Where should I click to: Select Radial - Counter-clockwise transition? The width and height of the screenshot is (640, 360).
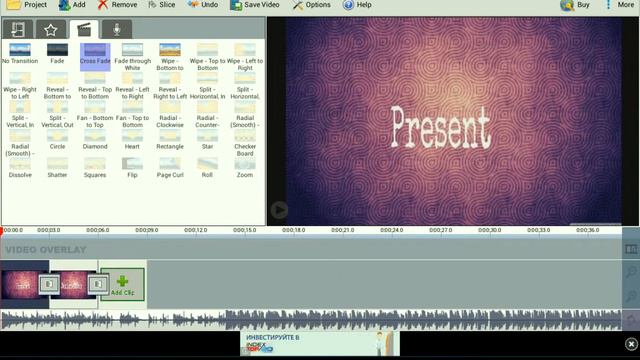(x=207, y=114)
